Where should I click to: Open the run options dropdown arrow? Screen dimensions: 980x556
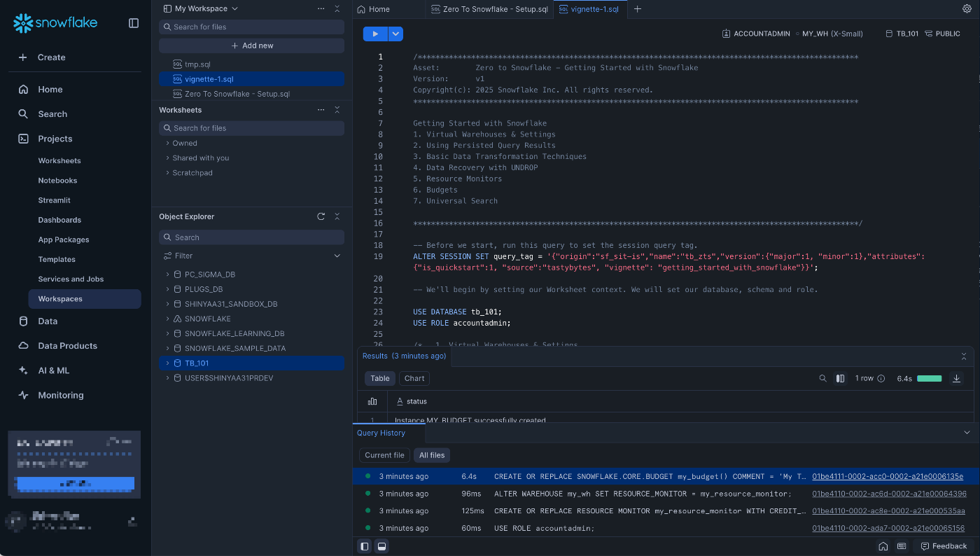click(x=395, y=34)
